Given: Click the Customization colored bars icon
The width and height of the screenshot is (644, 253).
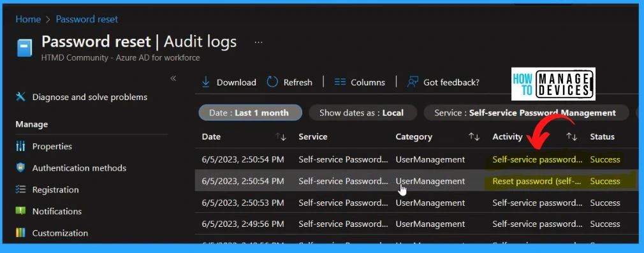Looking at the screenshot, I should point(20,233).
